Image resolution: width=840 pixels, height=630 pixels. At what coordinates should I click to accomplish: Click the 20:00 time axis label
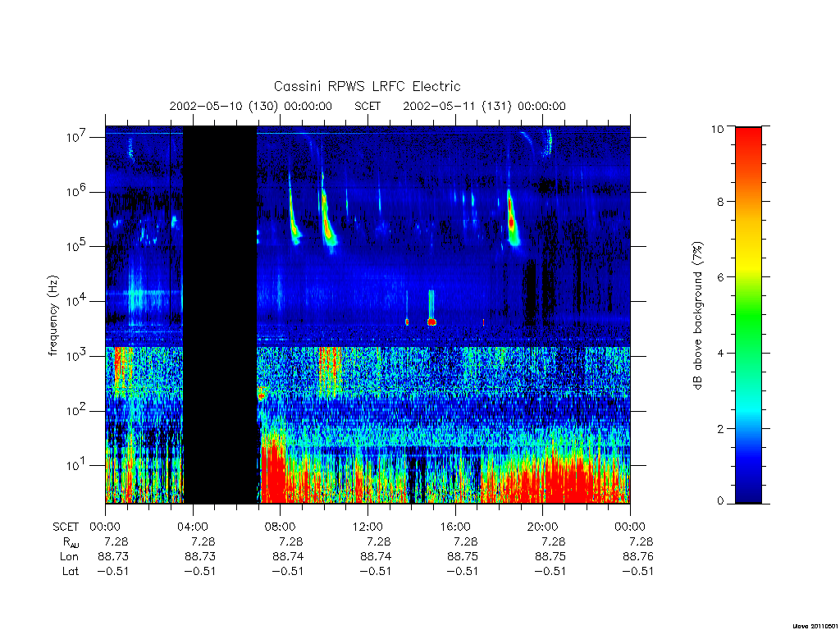pyautogui.click(x=543, y=527)
